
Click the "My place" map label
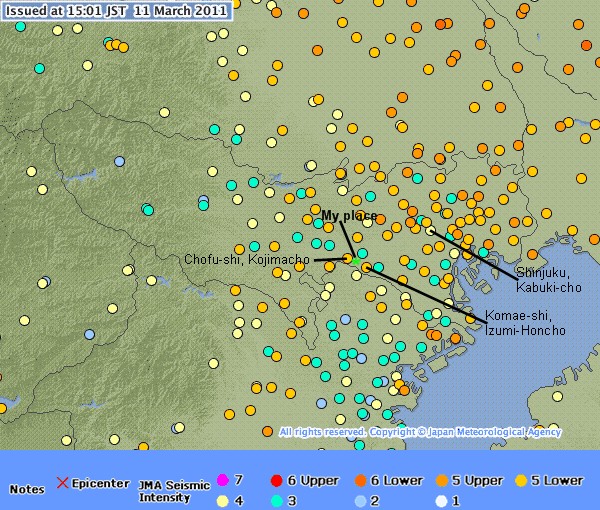349,215
